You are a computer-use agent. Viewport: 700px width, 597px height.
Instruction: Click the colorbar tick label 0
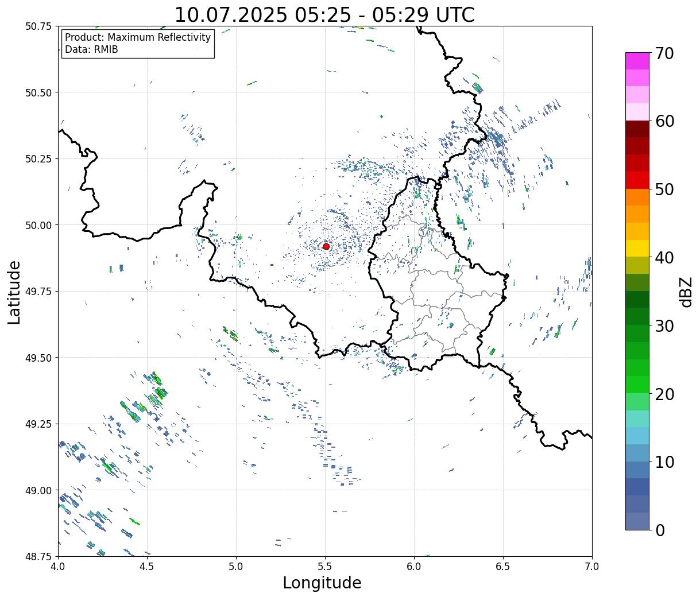(659, 530)
